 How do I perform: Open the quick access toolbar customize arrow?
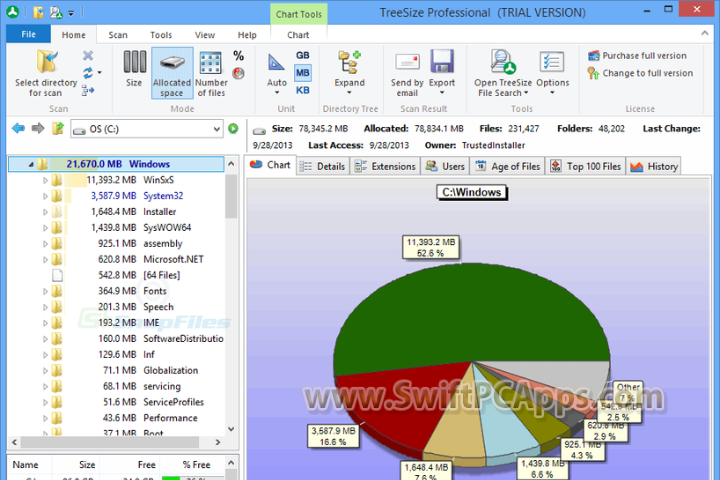pos(71,13)
